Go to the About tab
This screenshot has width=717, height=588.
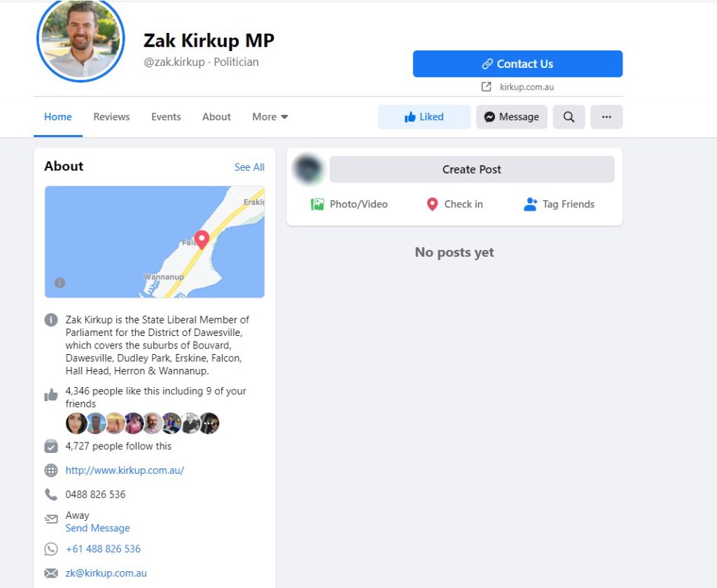216,117
